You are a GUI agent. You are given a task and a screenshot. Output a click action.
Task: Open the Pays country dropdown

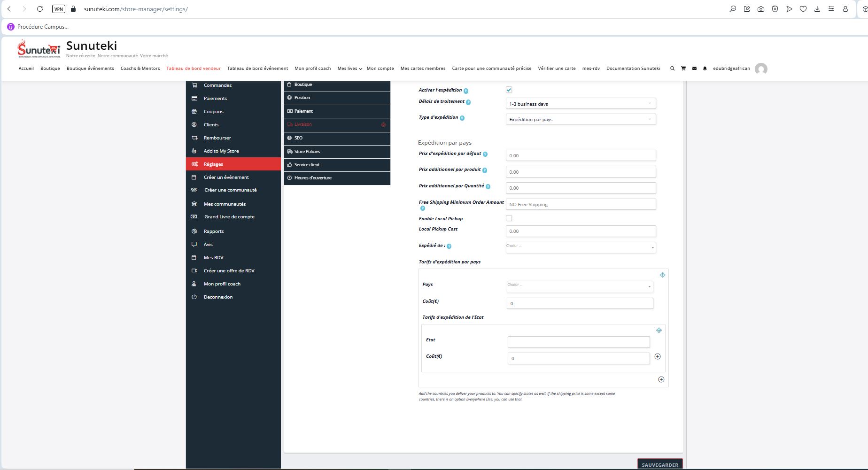580,286
